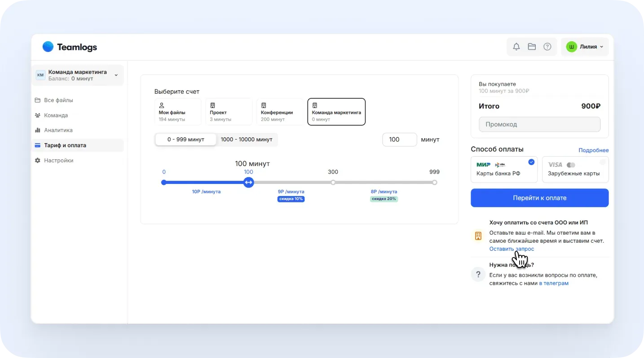Follow the в телеграм link
The width and height of the screenshot is (644, 358).
pos(554,284)
